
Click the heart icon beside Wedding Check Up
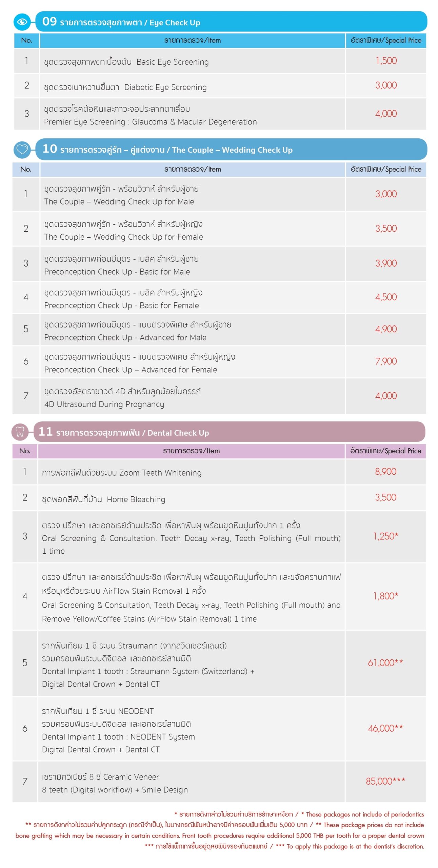pos(22,149)
